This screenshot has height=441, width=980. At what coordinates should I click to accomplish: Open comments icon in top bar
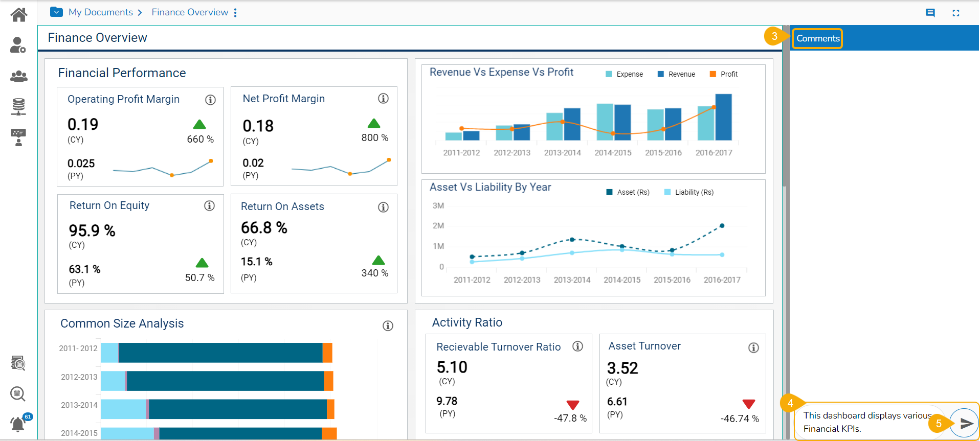click(930, 13)
